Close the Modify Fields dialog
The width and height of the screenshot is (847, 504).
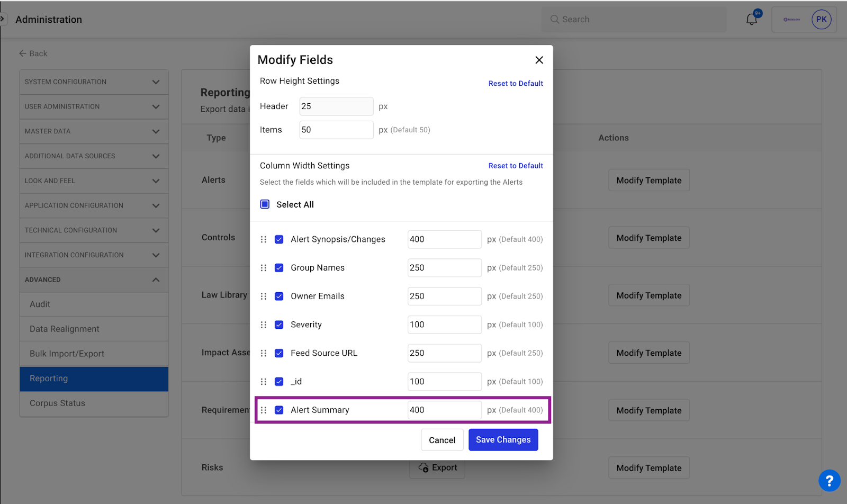coord(539,60)
